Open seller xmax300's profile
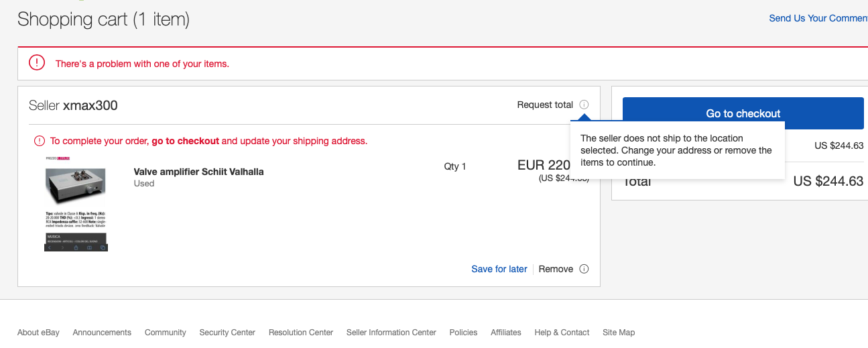Viewport: 868px width, 348px height. click(90, 105)
